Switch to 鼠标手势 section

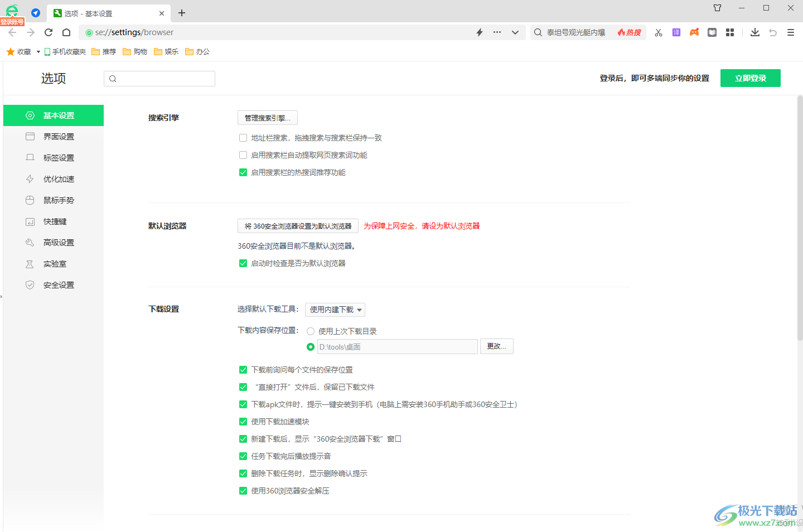click(x=54, y=200)
